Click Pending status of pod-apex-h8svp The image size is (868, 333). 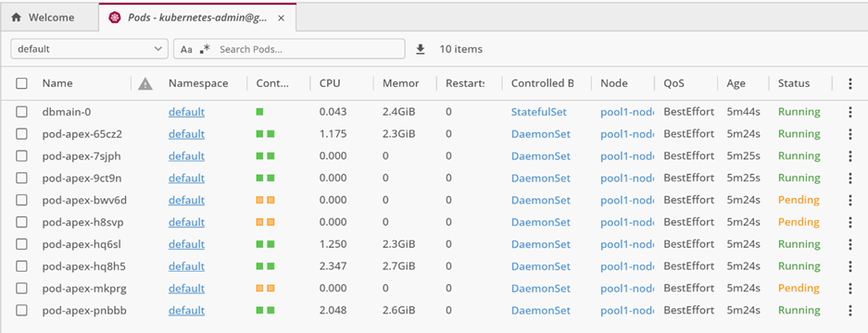coord(799,222)
